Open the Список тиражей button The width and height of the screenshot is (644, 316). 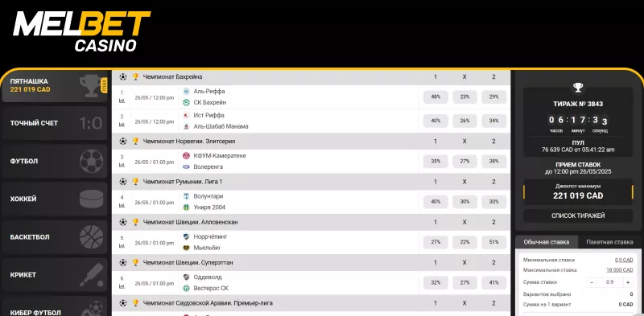point(578,215)
